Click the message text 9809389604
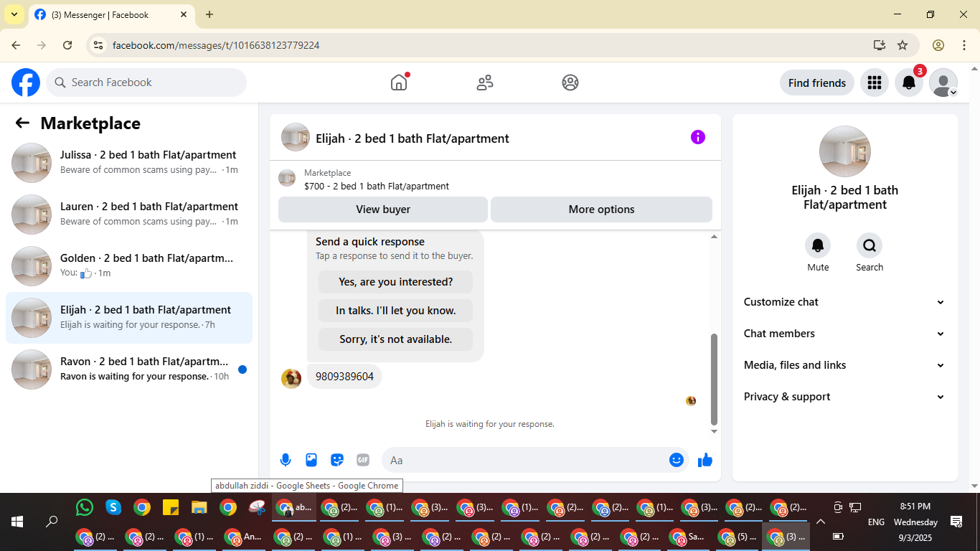 click(x=344, y=377)
